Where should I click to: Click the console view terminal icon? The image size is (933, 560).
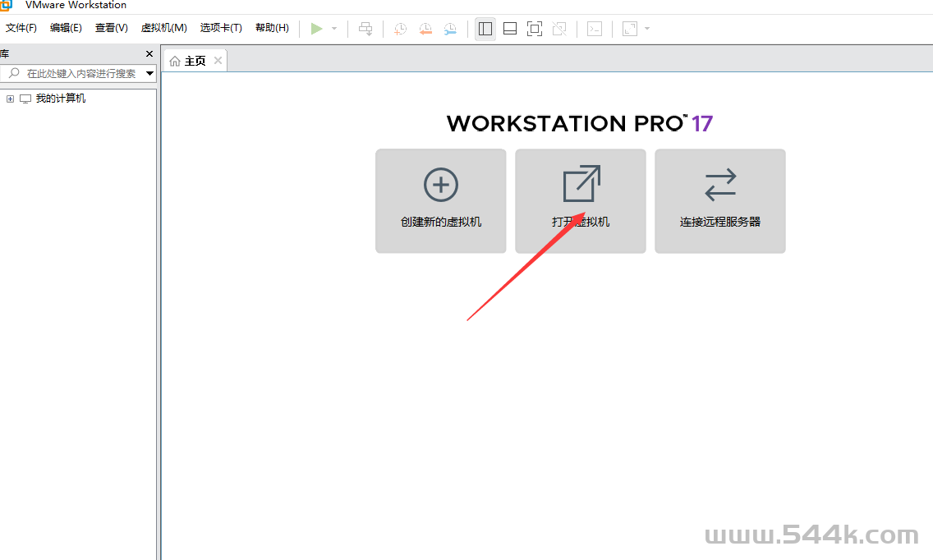tap(595, 29)
